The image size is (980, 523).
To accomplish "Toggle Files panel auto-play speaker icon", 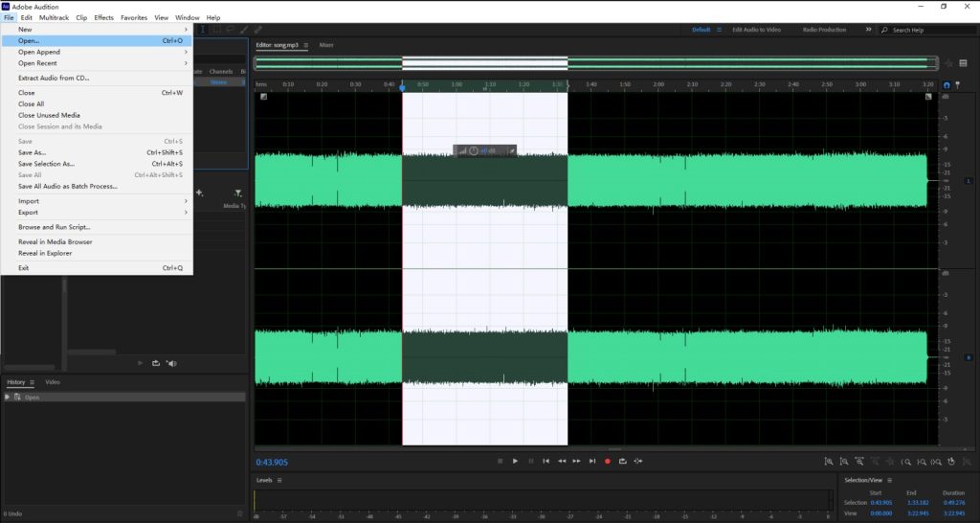I will coord(171,363).
